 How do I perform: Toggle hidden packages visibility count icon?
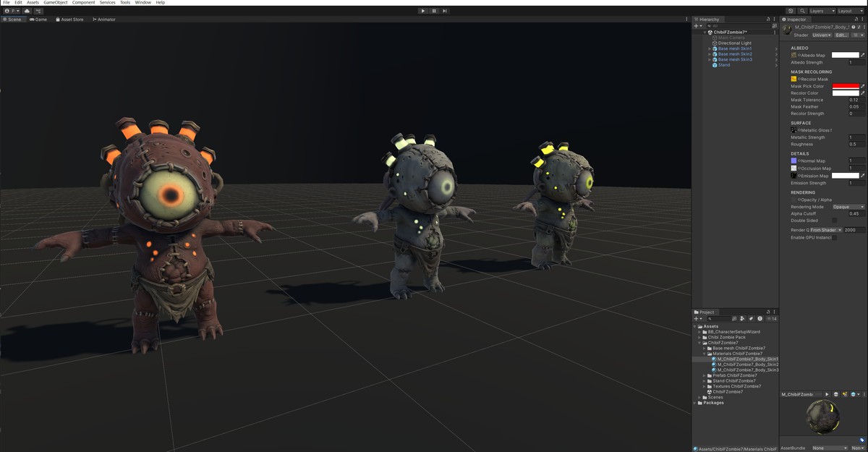(772, 318)
